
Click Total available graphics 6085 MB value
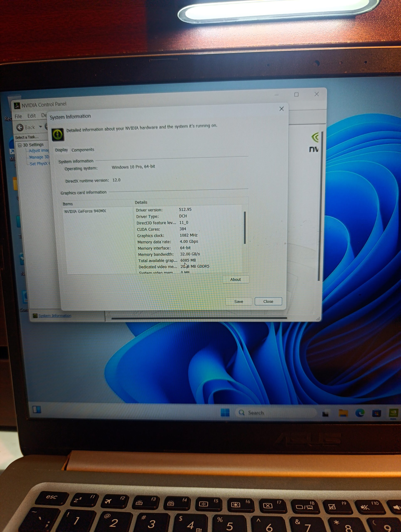[x=188, y=260]
